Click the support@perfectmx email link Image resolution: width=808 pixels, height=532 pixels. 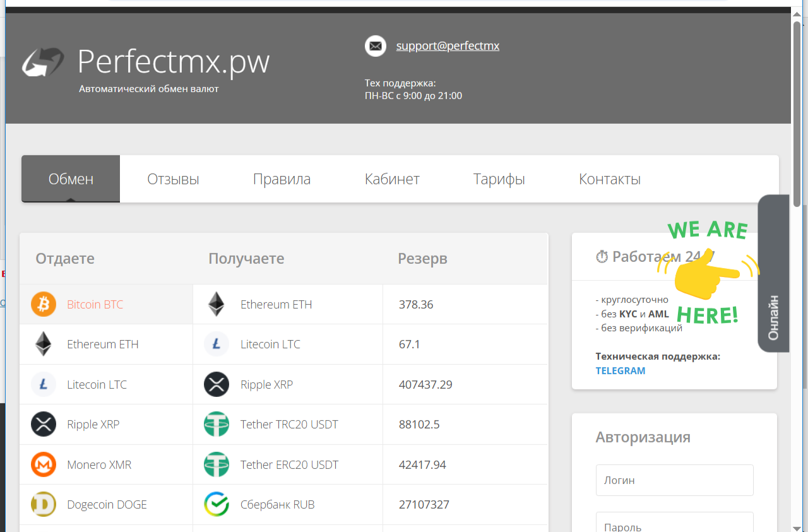click(448, 46)
